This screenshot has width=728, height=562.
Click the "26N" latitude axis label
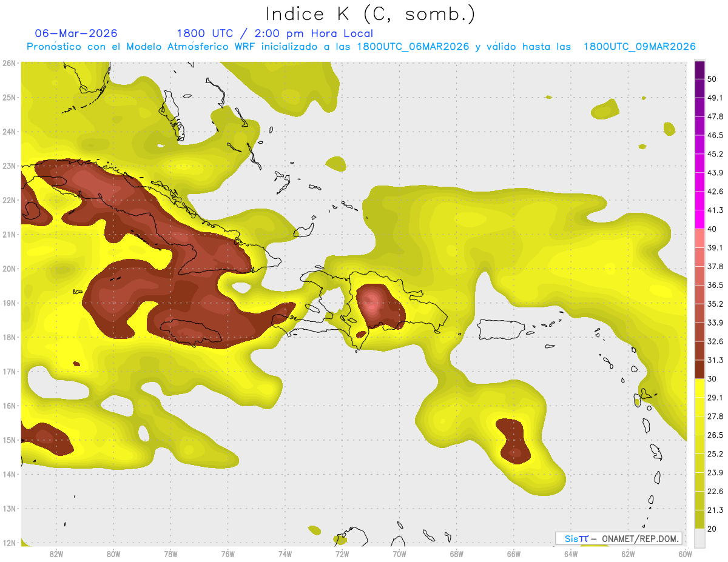[x=8, y=63]
